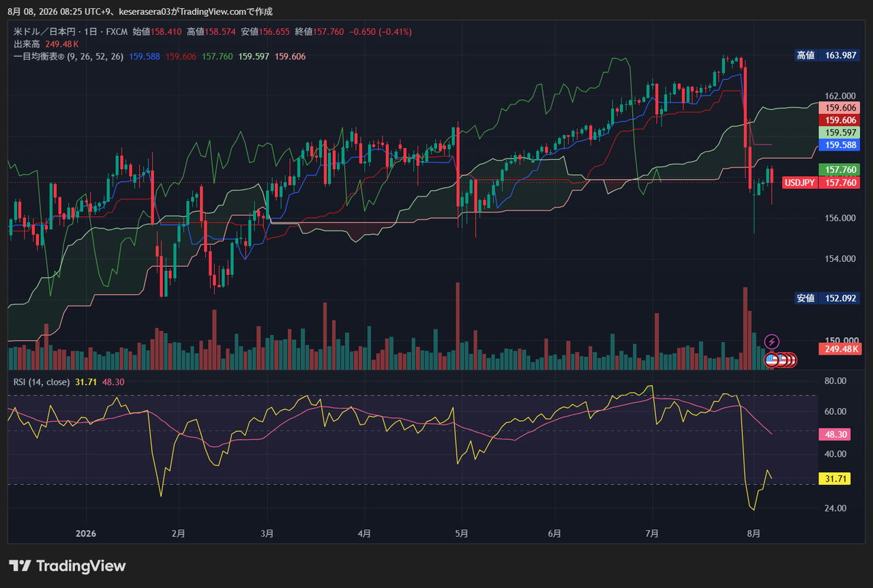Click the blue 159.588 price axis label
The image size is (873, 588).
840,145
